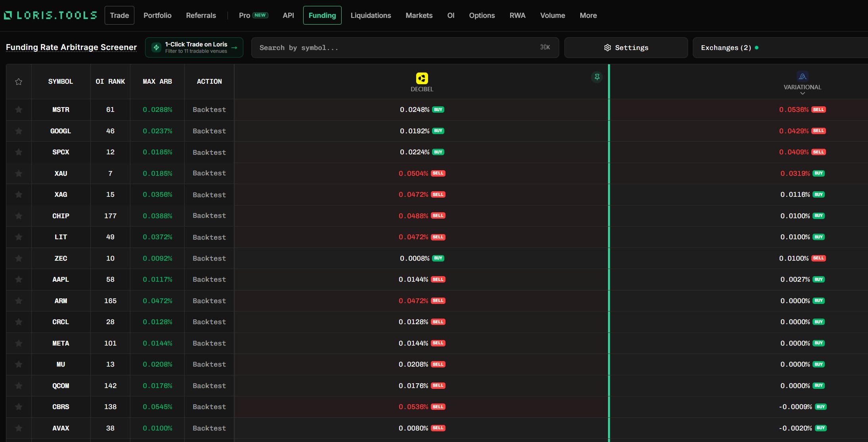Open the OI navigation item
The image size is (868, 442).
point(451,15)
